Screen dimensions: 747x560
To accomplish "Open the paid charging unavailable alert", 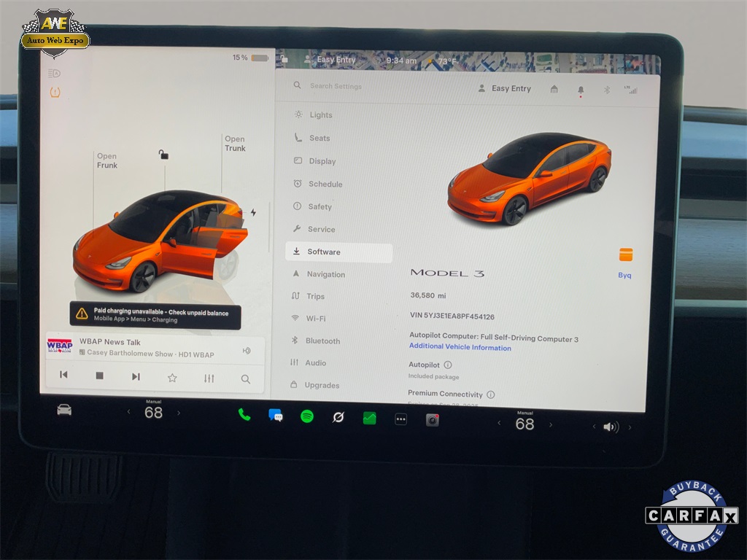I will click(155, 316).
